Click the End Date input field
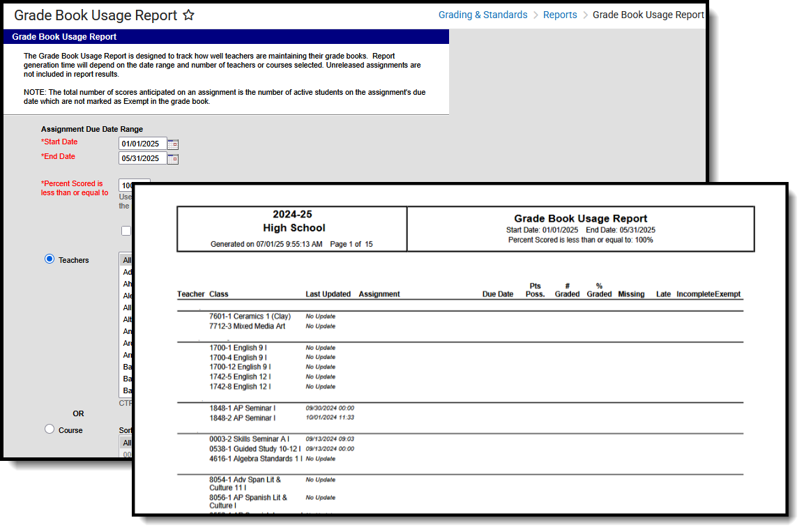Viewport: 804px width, 532px height. coord(142,158)
